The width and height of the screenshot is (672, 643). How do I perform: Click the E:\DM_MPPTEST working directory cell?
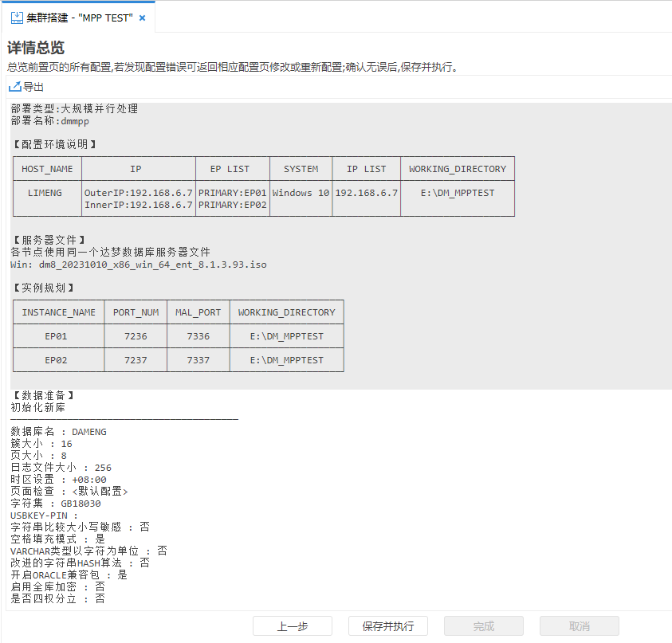pyautogui.click(x=457, y=193)
